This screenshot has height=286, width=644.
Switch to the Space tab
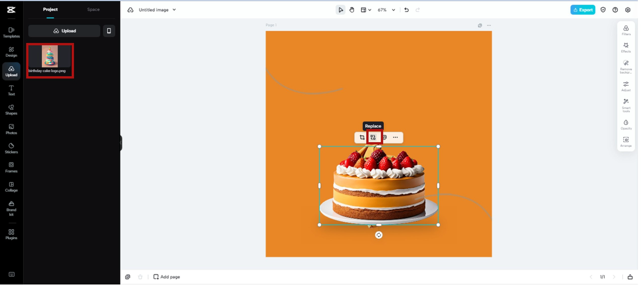[x=93, y=10]
